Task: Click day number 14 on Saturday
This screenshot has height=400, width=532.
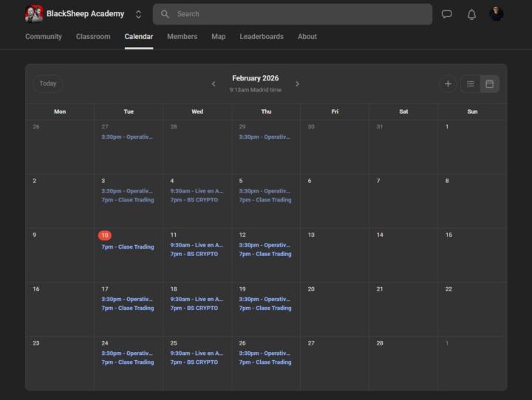Action: (380, 235)
